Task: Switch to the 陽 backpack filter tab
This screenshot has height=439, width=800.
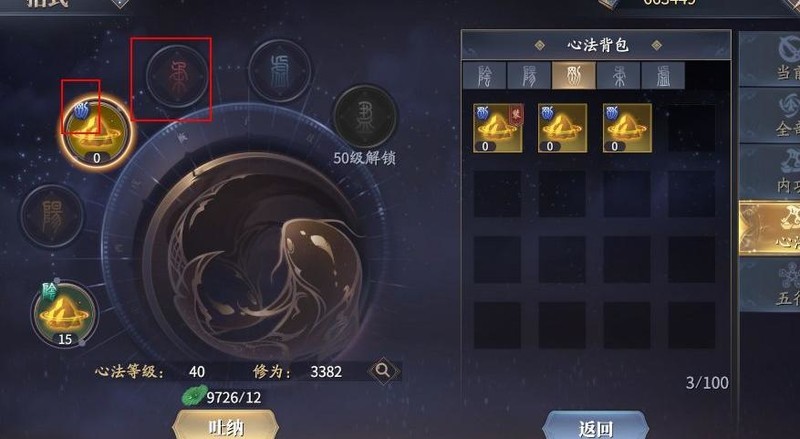Action: [x=529, y=76]
